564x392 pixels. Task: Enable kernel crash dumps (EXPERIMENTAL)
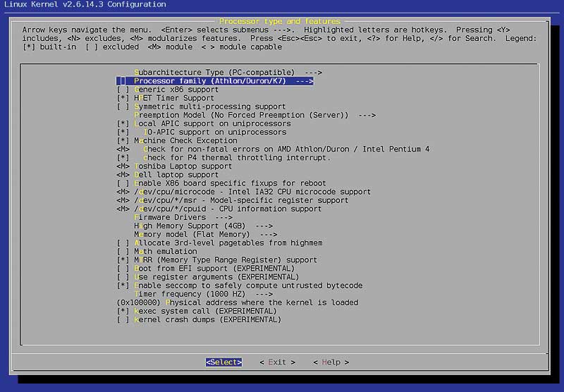(199, 319)
